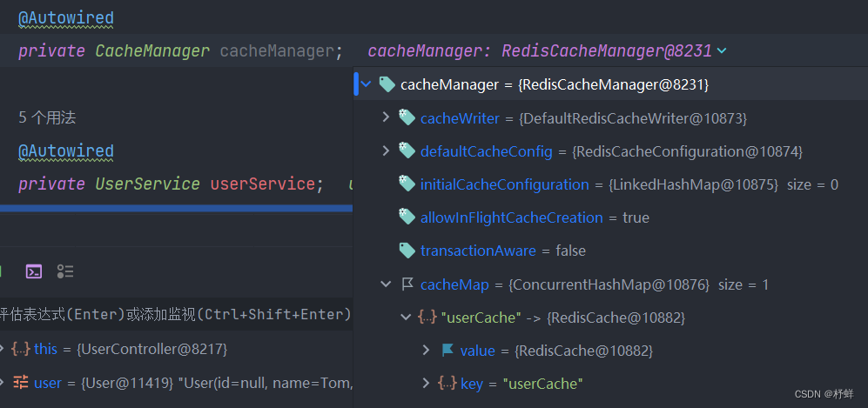Collapse the cacheManager root node

click(367, 84)
